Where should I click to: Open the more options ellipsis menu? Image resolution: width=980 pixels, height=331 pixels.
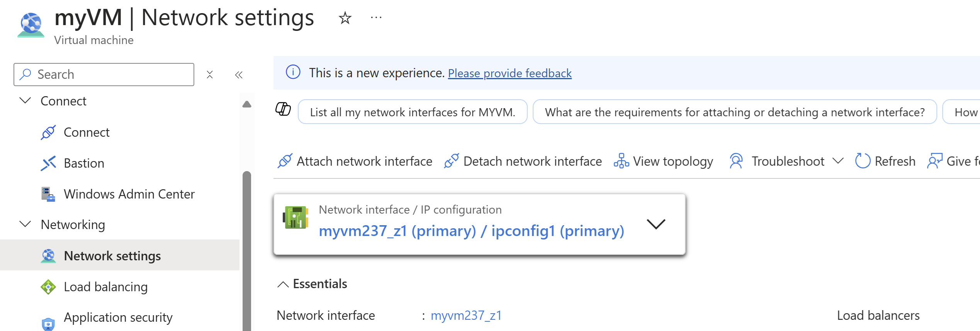(x=376, y=18)
